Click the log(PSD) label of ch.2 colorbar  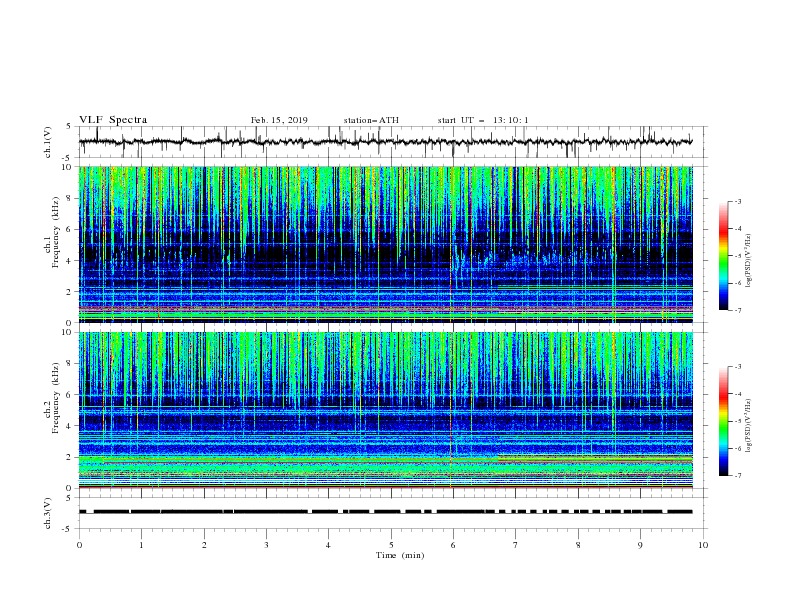[748, 425]
